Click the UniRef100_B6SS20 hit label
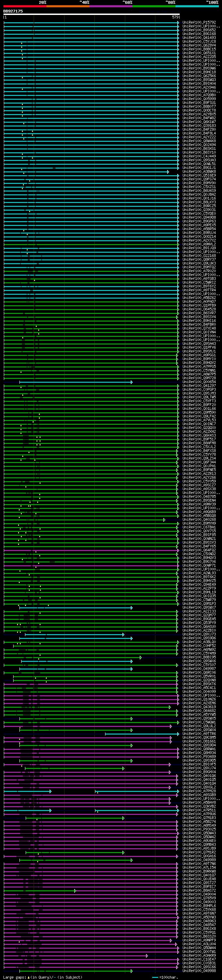Image resolution: width=222 pixels, height=980 pixels. pyautogui.click(x=199, y=937)
